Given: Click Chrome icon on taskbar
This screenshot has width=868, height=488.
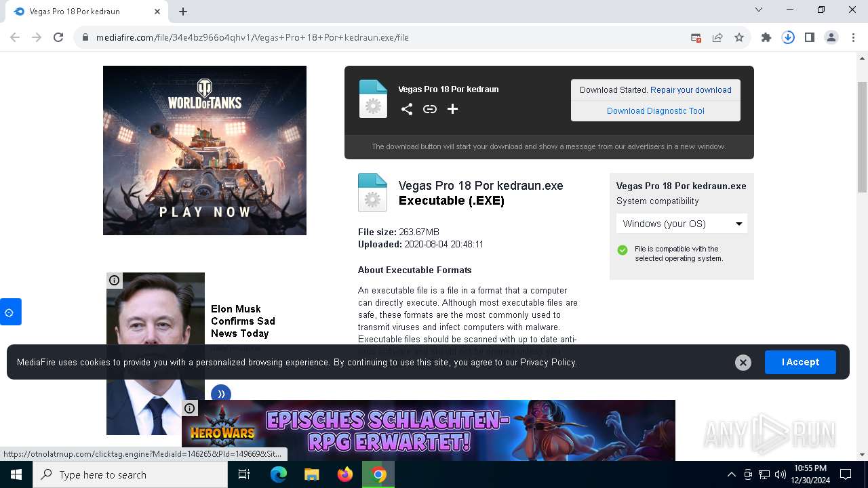Looking at the screenshot, I should point(378,474).
